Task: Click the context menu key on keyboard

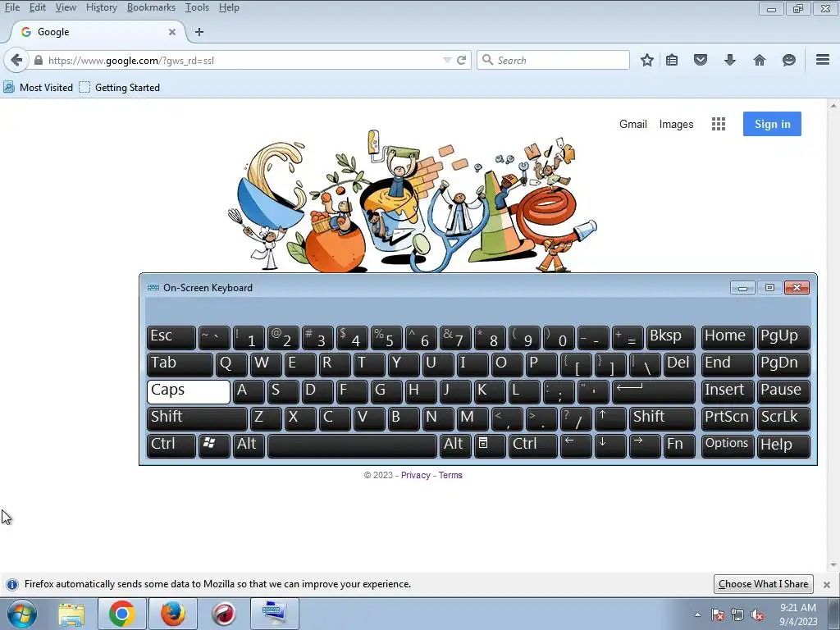Action: (488, 445)
